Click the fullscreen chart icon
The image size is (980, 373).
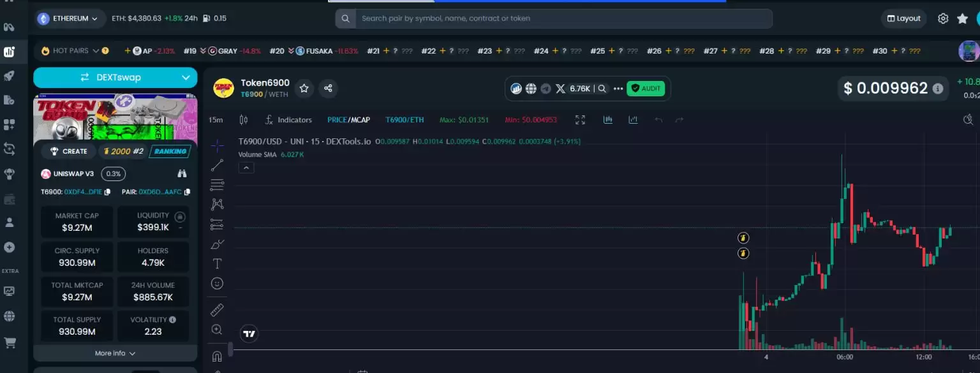580,120
